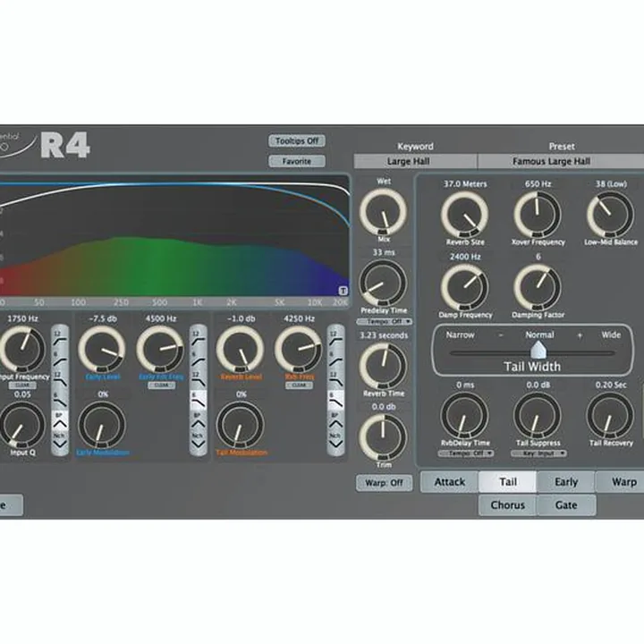The image size is (644, 644).
Task: Select 6 dB high-pass beside Rvb Freq knob
Action: [335, 359]
